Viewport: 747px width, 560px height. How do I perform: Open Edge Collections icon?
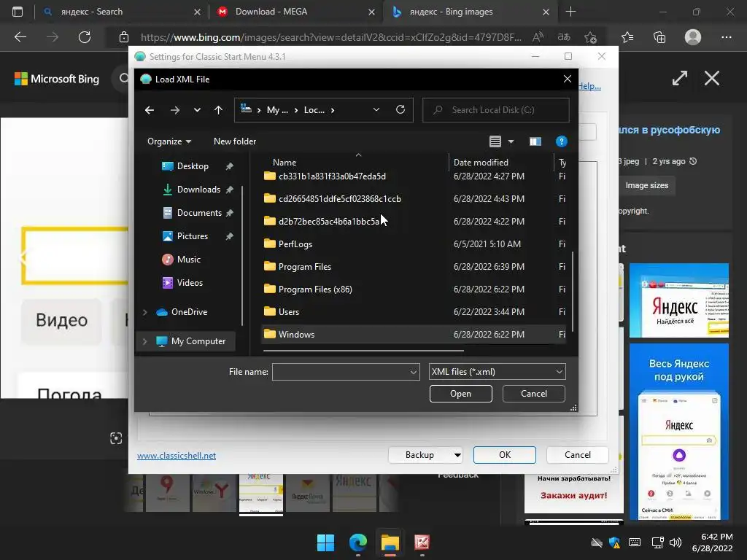pos(659,37)
